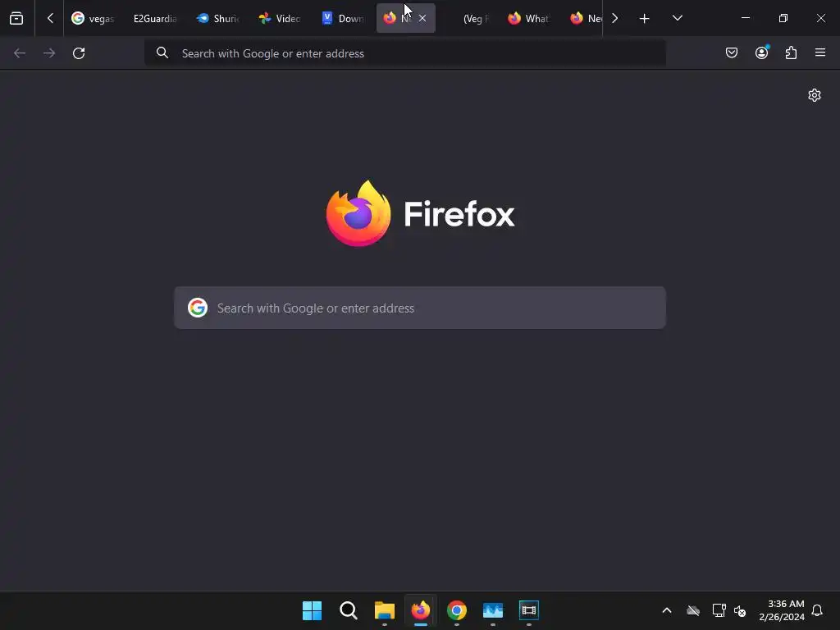The image size is (840, 630).
Task: Open Google Chrome from taskbar
Action: pos(457,610)
